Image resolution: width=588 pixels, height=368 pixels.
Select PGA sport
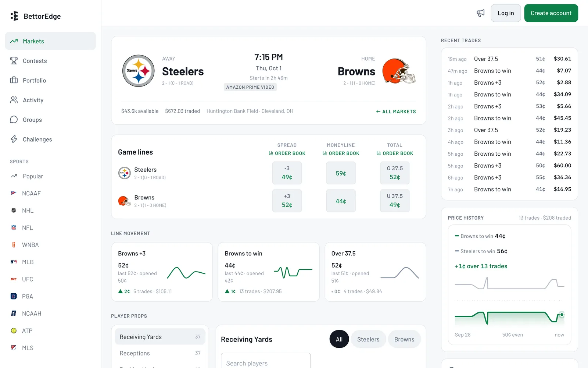tap(50, 296)
